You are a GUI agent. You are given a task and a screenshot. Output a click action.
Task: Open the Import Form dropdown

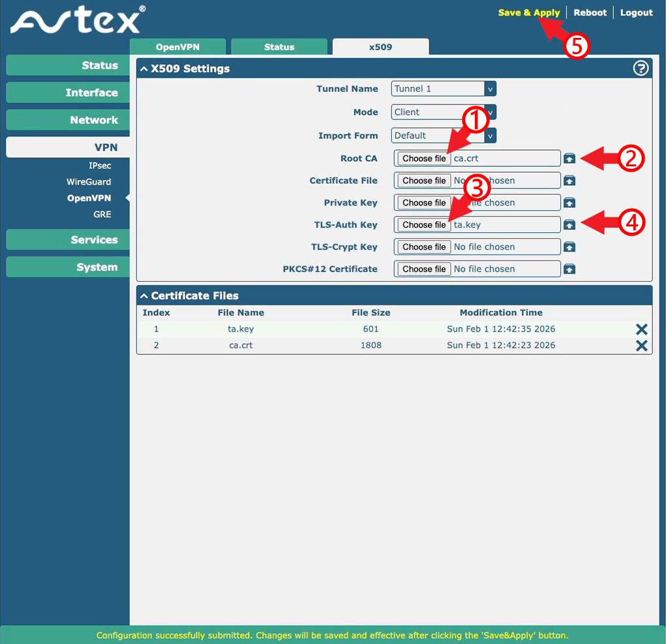444,136
